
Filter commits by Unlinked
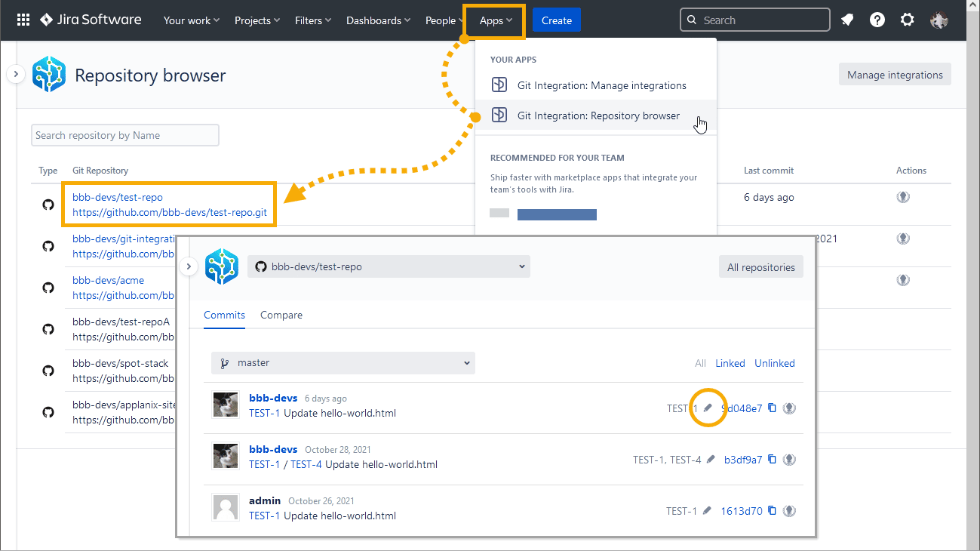tap(775, 363)
